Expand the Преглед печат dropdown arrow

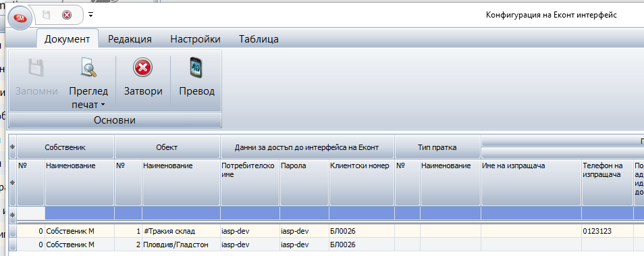click(x=103, y=105)
